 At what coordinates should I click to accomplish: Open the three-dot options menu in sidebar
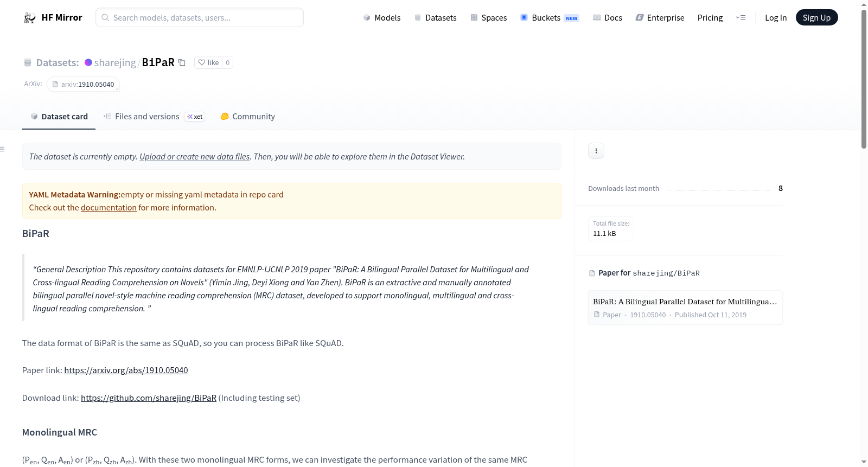(596, 151)
